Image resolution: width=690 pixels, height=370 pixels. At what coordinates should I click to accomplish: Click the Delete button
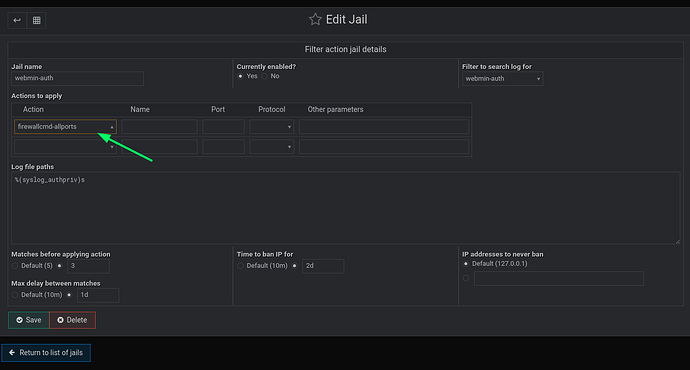pyautogui.click(x=73, y=320)
